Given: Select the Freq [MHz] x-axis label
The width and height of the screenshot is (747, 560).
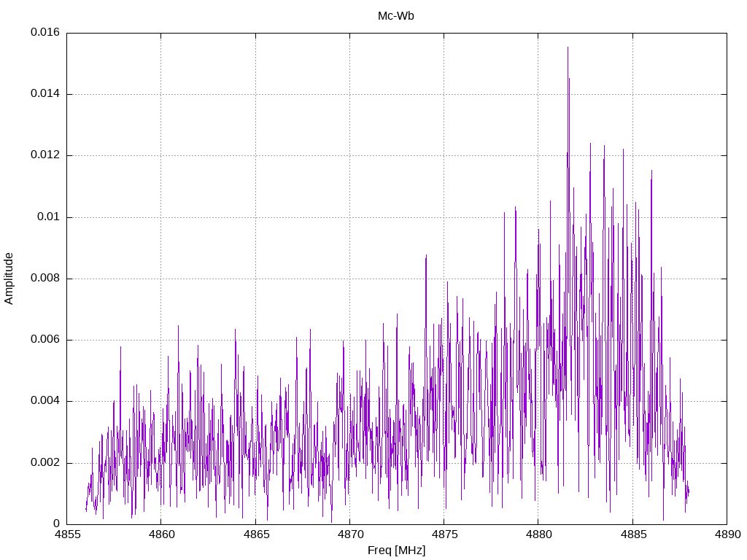Looking at the screenshot, I should tap(396, 551).
